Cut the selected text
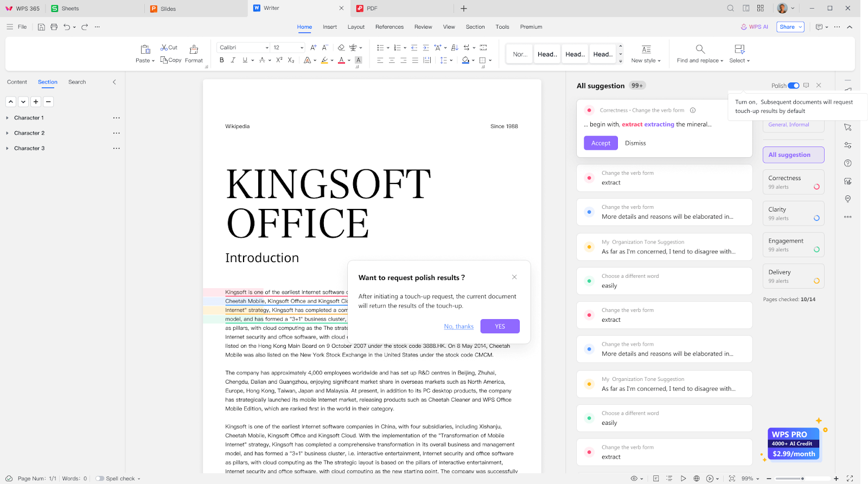The height and width of the screenshot is (484, 868). point(169,48)
